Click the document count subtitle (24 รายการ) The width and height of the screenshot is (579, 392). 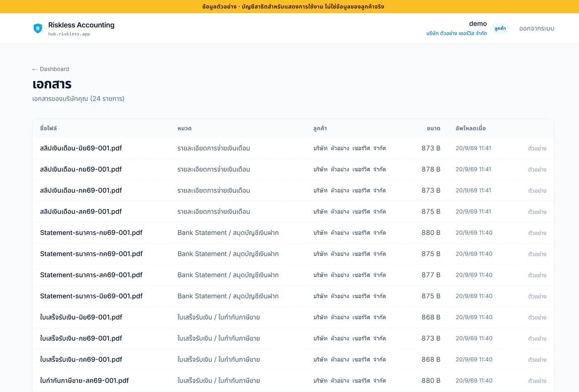(x=78, y=99)
